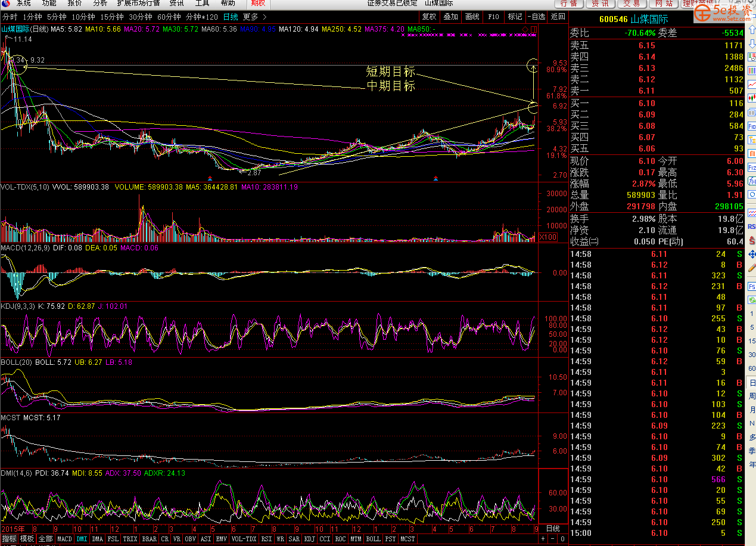Click the red square icon above chart
Screen dimensions: 756x546
533,29
